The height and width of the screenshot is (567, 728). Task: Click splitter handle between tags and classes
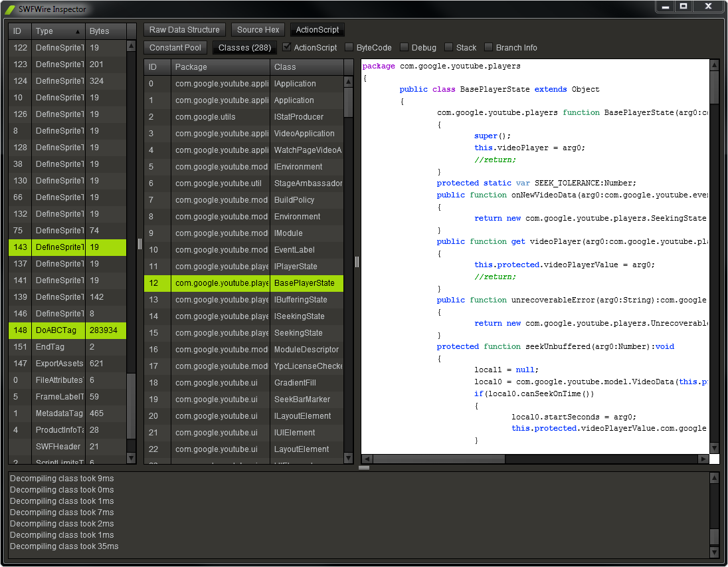pyautogui.click(x=139, y=244)
